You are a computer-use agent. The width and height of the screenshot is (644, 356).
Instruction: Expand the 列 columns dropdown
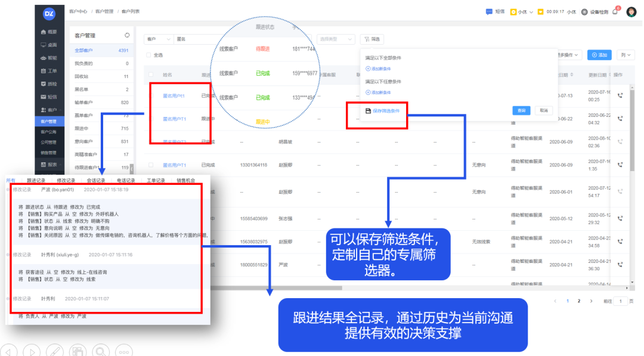625,55
